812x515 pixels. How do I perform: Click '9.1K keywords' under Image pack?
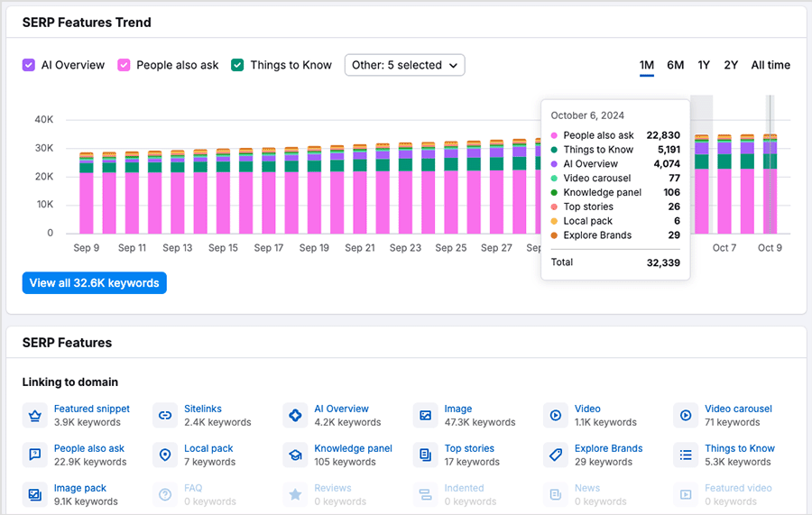point(86,501)
